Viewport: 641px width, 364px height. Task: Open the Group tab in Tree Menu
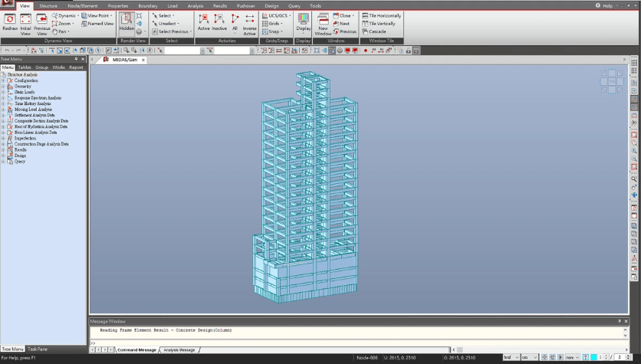[x=41, y=67]
